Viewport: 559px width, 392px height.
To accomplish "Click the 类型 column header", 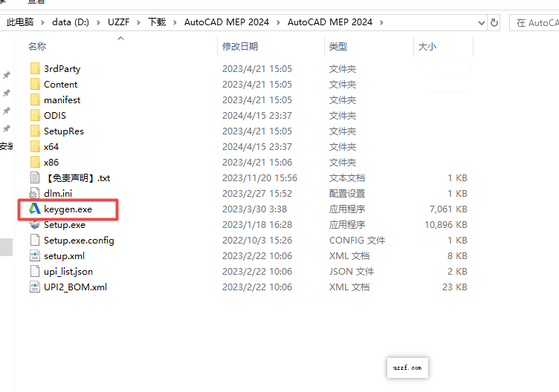I will click(x=338, y=46).
